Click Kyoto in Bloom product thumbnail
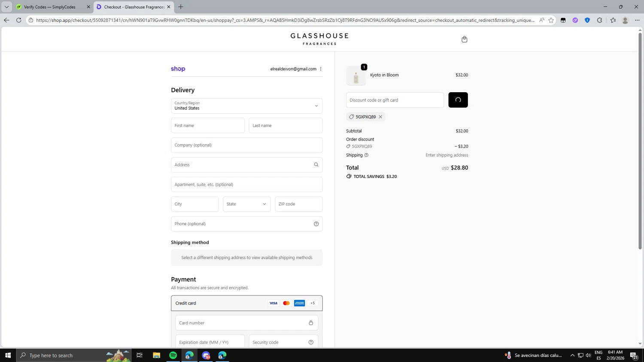644x362 pixels. (x=356, y=76)
